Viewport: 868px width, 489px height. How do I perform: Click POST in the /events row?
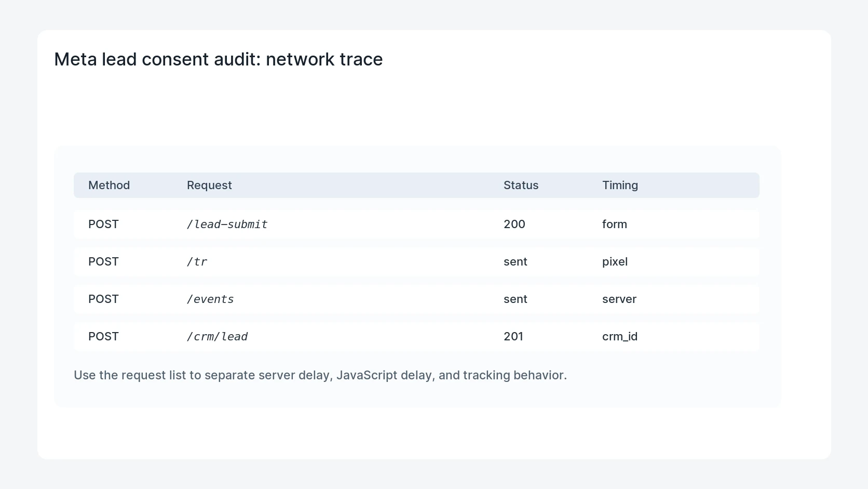point(103,299)
